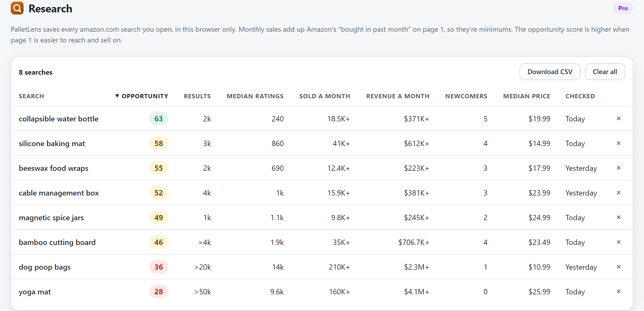Screen dimensions: 644x311
Task: Remove the collapsible water bottle search
Action: 619,118
